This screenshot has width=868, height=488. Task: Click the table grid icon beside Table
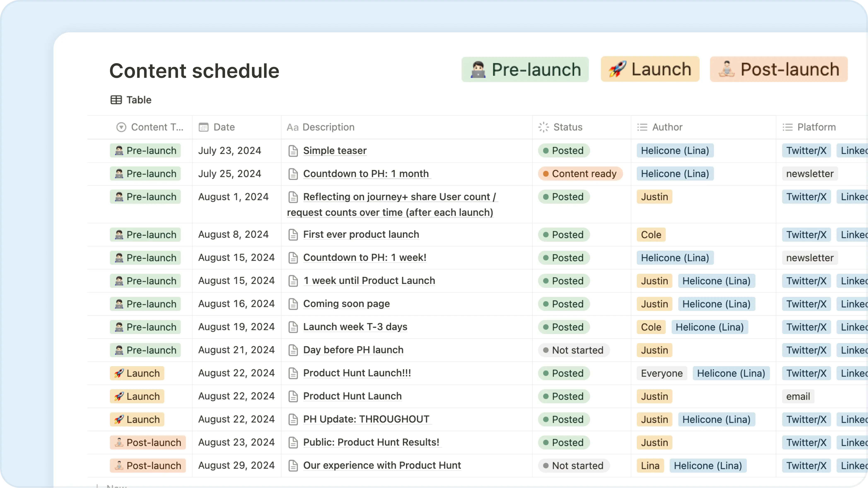coord(116,100)
